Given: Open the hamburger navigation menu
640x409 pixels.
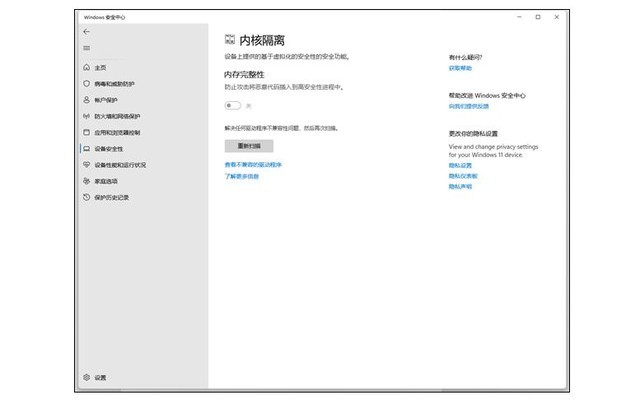Looking at the screenshot, I should [x=87, y=48].
